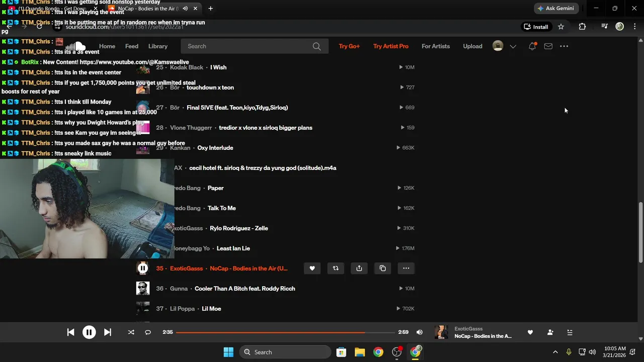Click the page vertical scrollbar
Screen dimensions: 644x362
tap(640, 232)
